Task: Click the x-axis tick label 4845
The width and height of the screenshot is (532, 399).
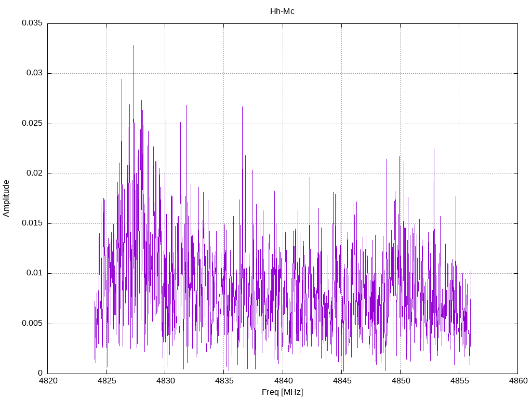Action: [342, 381]
